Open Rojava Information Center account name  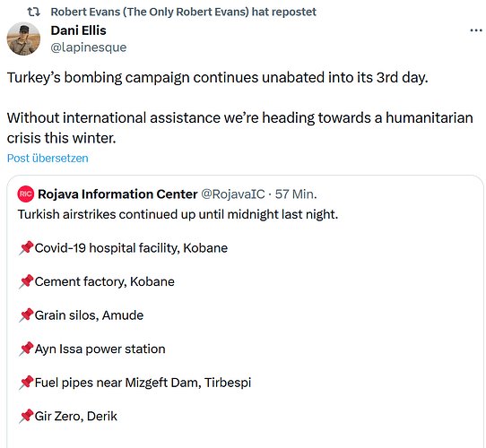pyautogui.click(x=117, y=194)
